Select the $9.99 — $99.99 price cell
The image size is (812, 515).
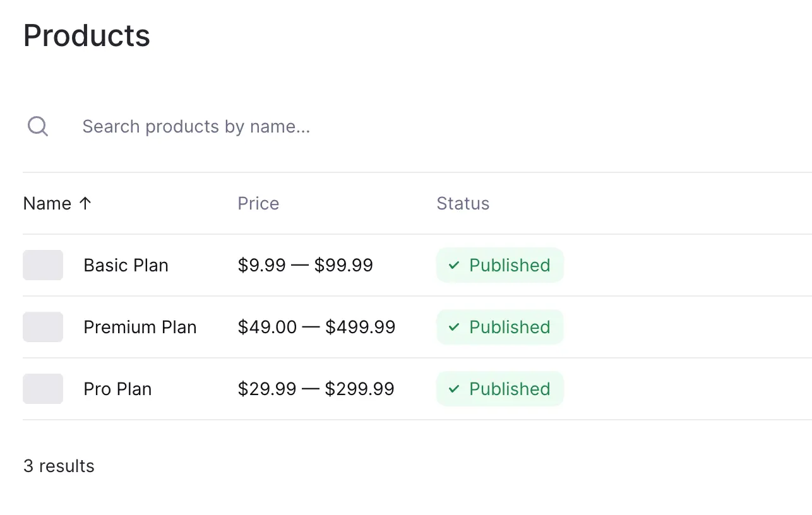coord(305,265)
